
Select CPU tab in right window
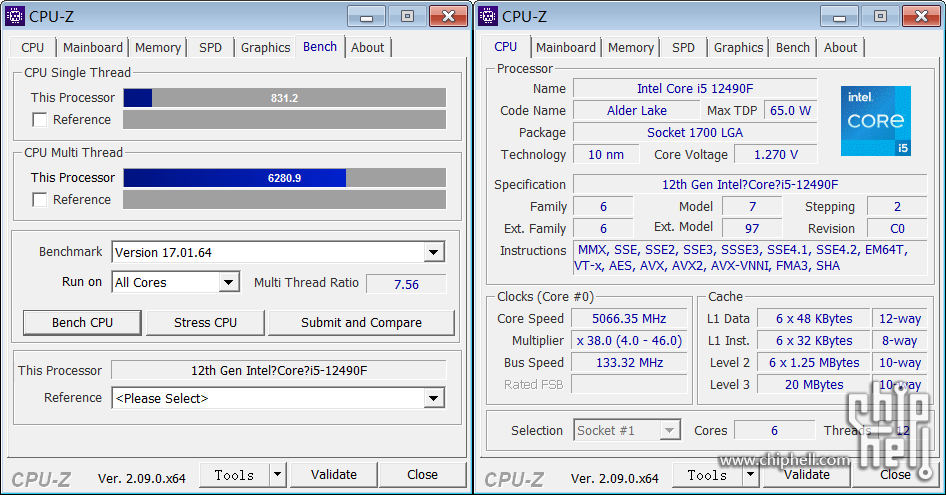[506, 46]
